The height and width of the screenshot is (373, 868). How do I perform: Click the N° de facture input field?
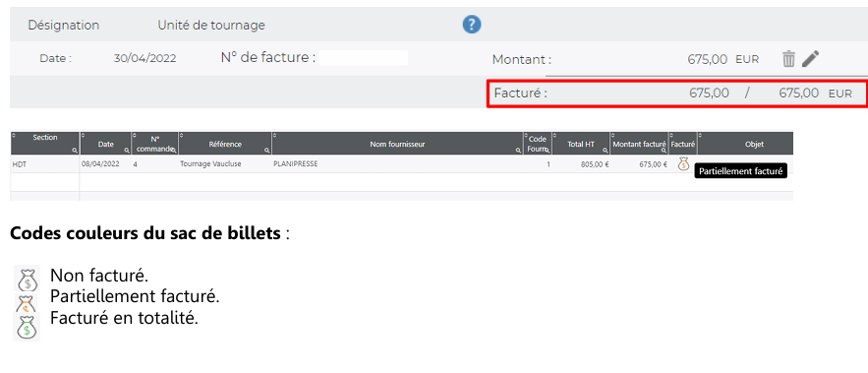(x=363, y=58)
